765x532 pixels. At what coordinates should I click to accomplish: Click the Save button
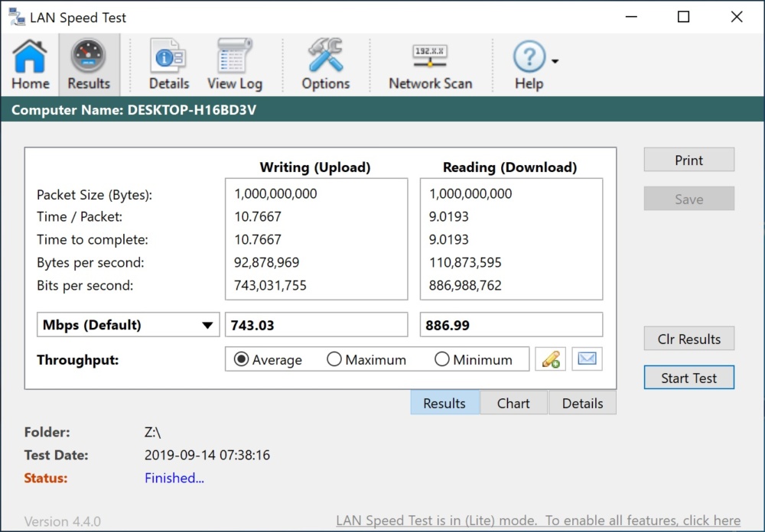pyautogui.click(x=689, y=199)
